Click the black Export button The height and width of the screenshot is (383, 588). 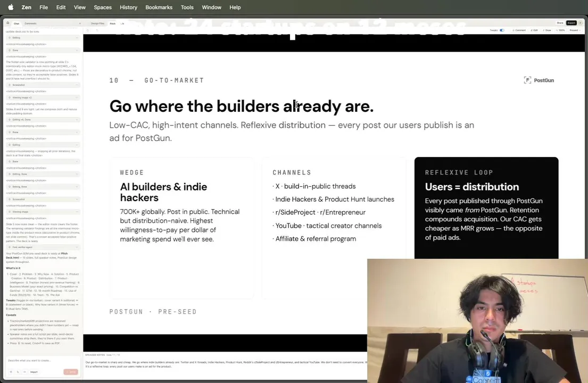pos(571,23)
